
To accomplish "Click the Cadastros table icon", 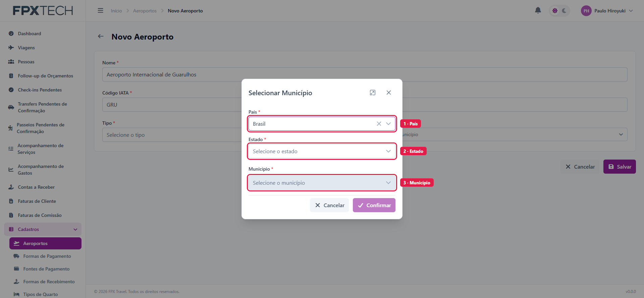I will [x=11, y=229].
